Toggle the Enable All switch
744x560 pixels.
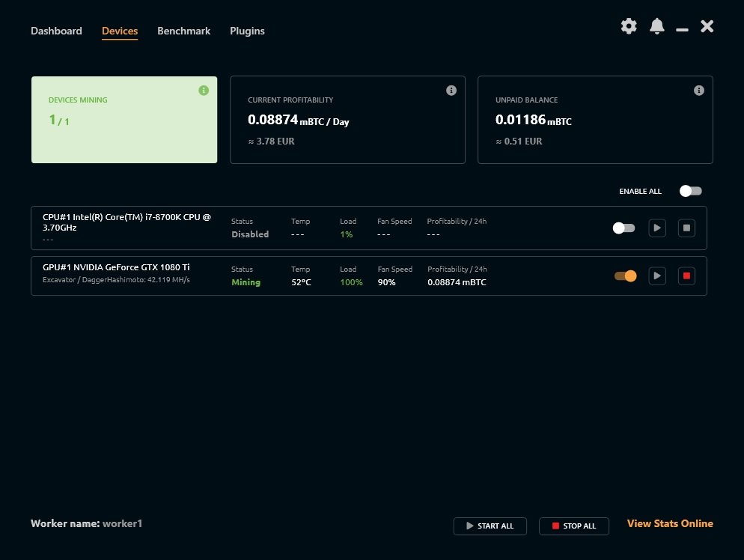pos(690,191)
